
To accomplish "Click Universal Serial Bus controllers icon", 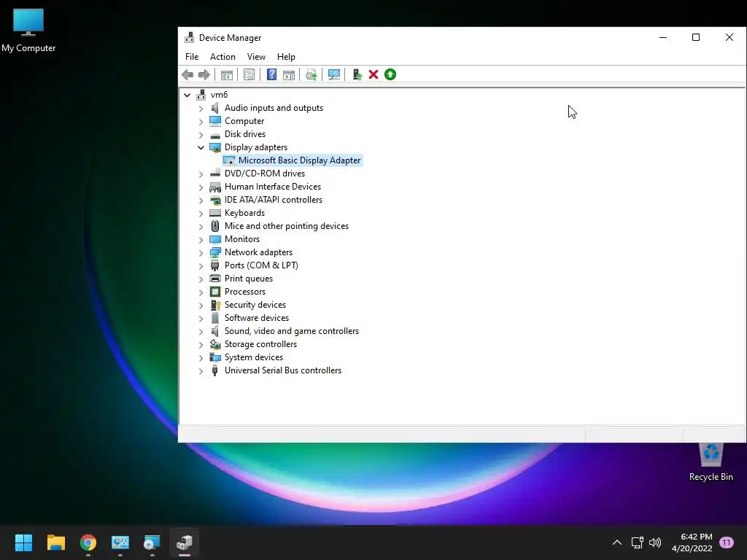I will click(215, 370).
